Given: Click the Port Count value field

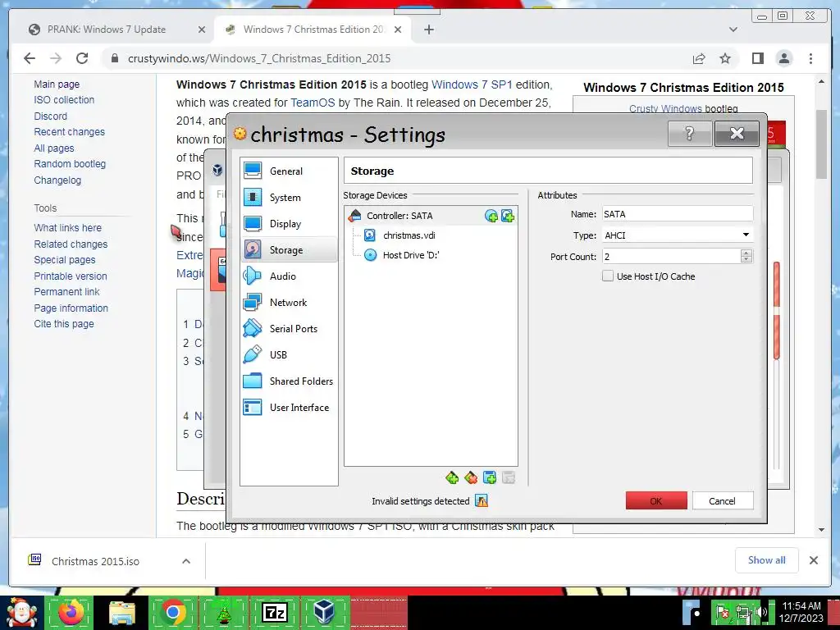Looking at the screenshot, I should pos(671,257).
